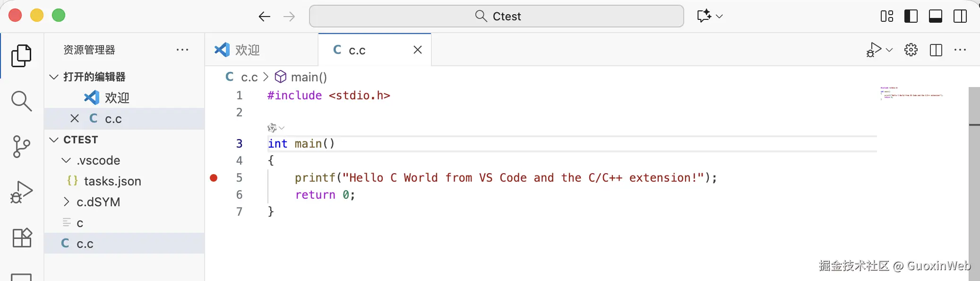Image resolution: width=980 pixels, height=281 pixels.
Task: Open the Run and Debug view
Action: coord(21,192)
